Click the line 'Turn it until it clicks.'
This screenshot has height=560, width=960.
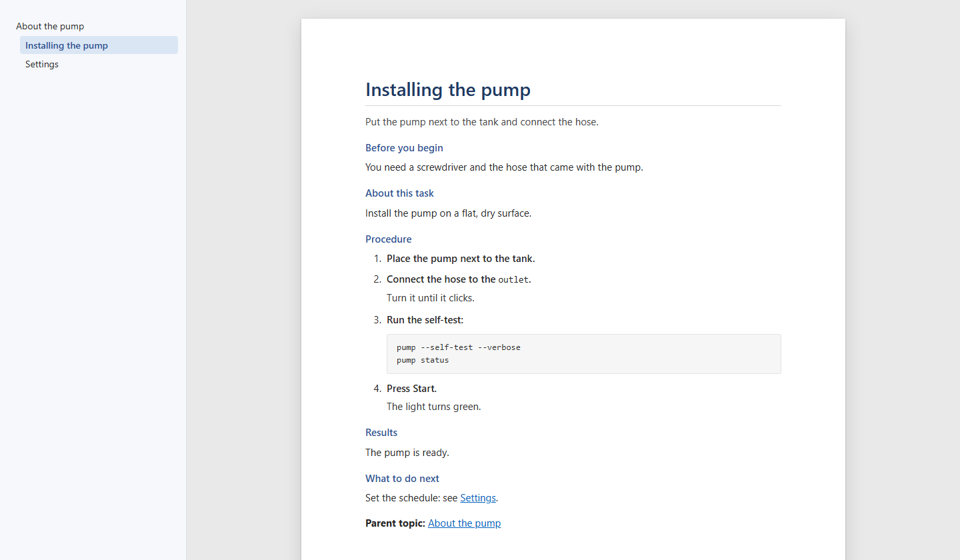431,298
